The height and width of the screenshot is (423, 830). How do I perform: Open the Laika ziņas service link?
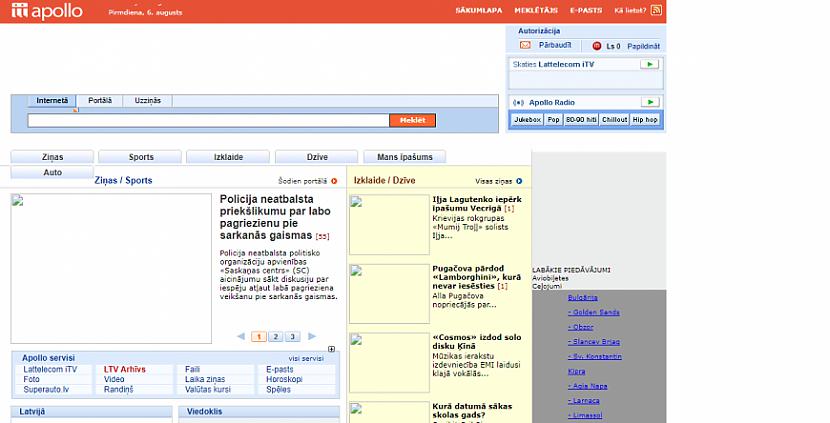point(205,379)
